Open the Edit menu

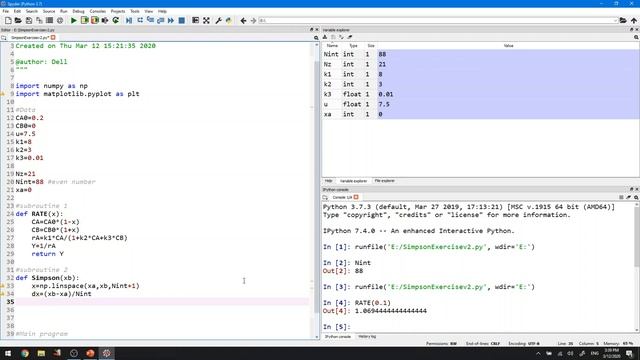pyautogui.click(x=17, y=11)
